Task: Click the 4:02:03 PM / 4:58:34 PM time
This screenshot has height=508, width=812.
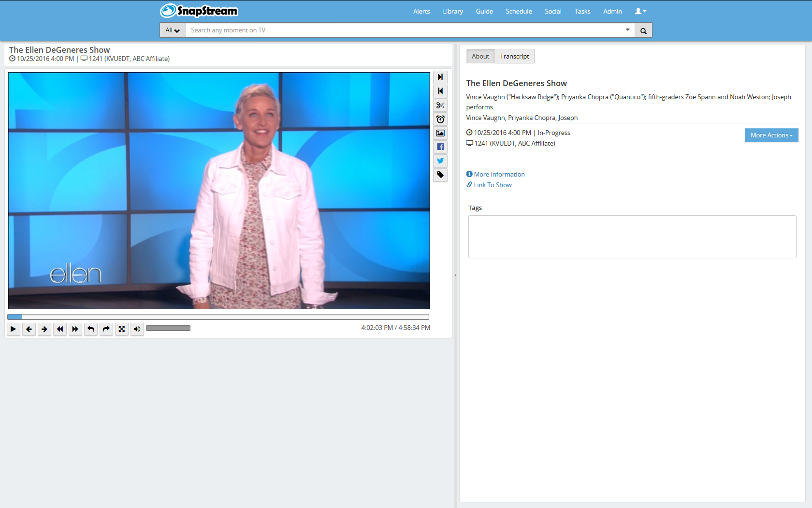Action: pyautogui.click(x=396, y=328)
